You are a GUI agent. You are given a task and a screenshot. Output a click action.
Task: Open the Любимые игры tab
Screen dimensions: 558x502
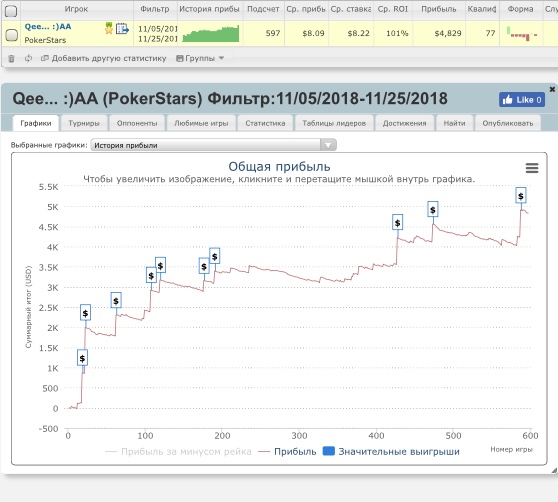(201, 123)
